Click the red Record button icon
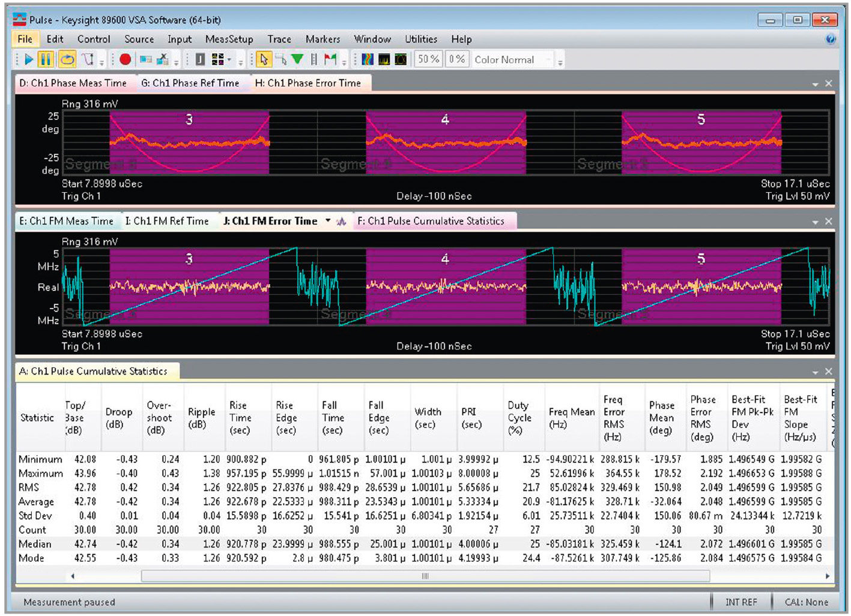851x616 pixels. click(125, 59)
